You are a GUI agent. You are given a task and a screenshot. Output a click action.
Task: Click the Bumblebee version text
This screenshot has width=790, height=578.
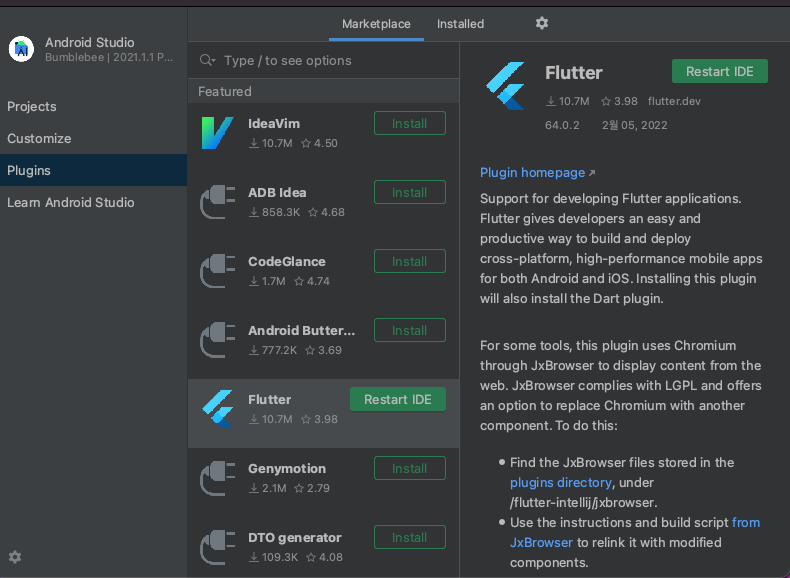click(x=109, y=57)
